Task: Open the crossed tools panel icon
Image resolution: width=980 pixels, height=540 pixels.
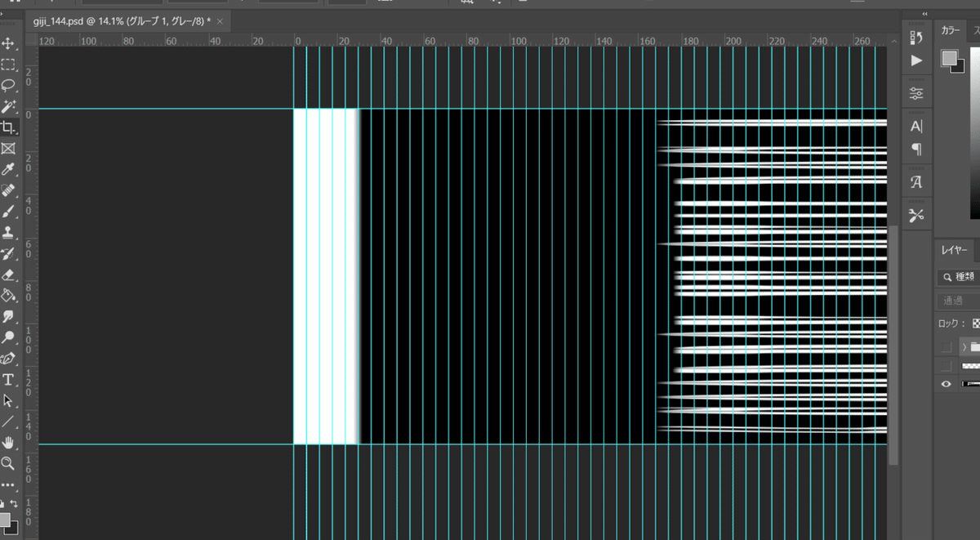Action: click(x=916, y=215)
